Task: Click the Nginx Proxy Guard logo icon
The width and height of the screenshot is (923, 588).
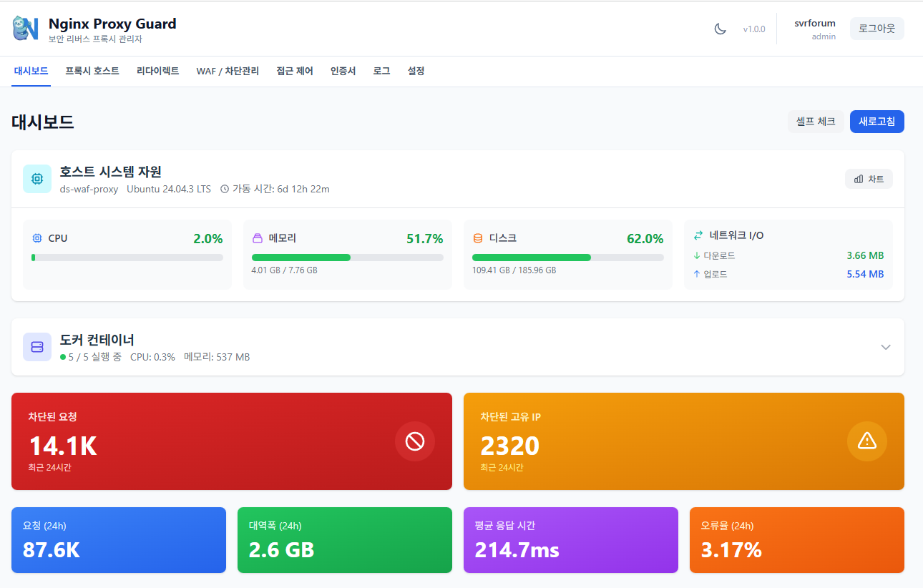Action: pos(26,29)
